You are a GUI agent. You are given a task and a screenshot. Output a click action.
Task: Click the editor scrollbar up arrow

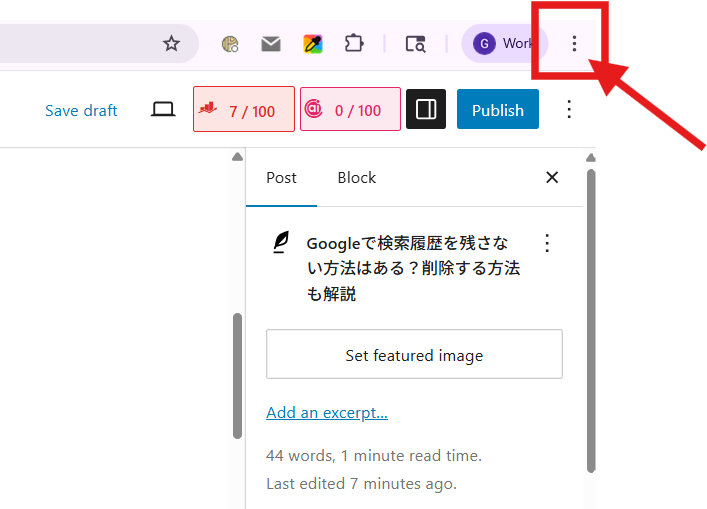pos(238,157)
